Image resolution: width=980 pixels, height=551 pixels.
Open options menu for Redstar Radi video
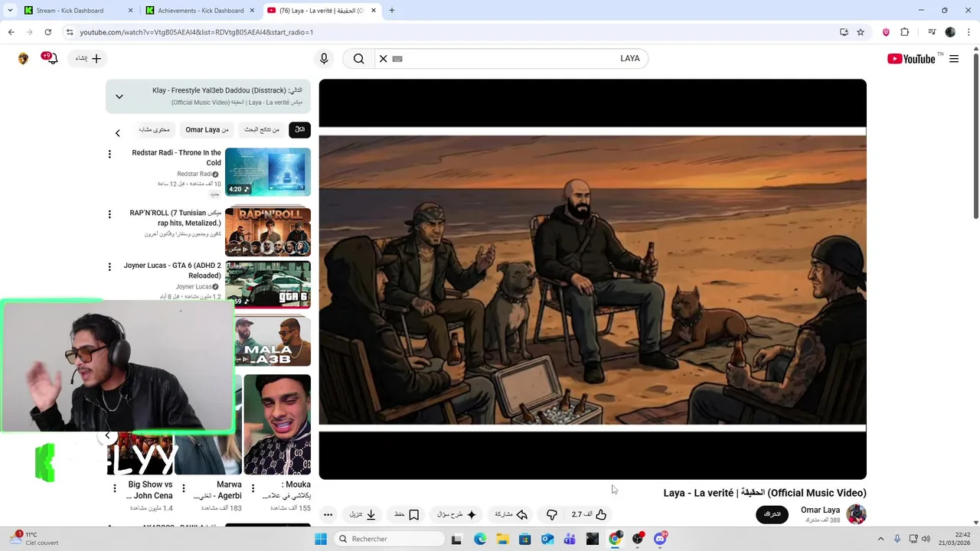109,154
